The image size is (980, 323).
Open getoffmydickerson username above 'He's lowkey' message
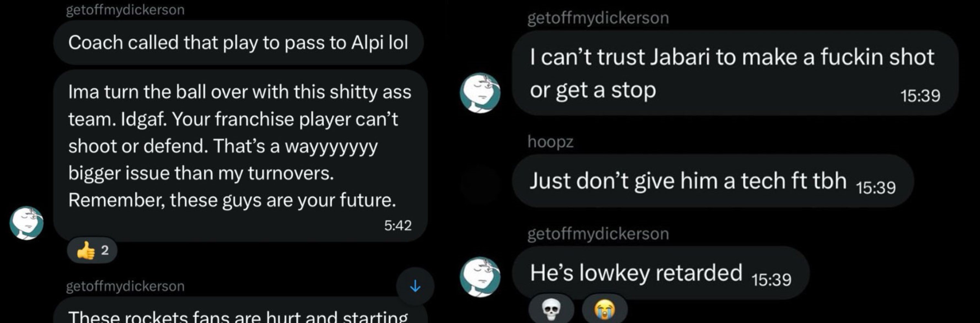point(598,234)
